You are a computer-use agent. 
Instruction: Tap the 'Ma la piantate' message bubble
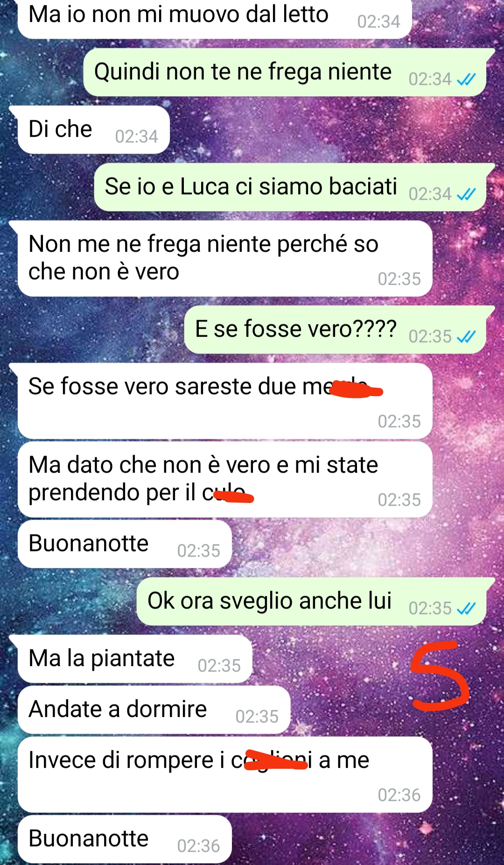click(x=135, y=659)
